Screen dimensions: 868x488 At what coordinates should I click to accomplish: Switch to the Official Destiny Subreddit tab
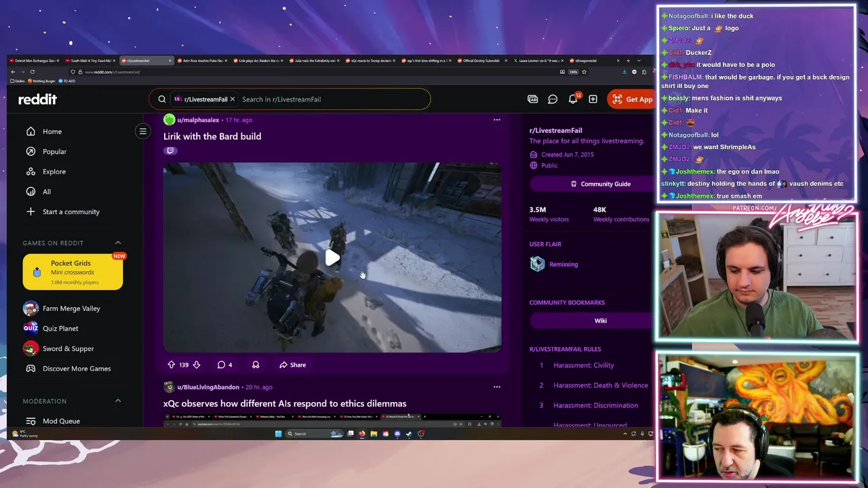481,61
